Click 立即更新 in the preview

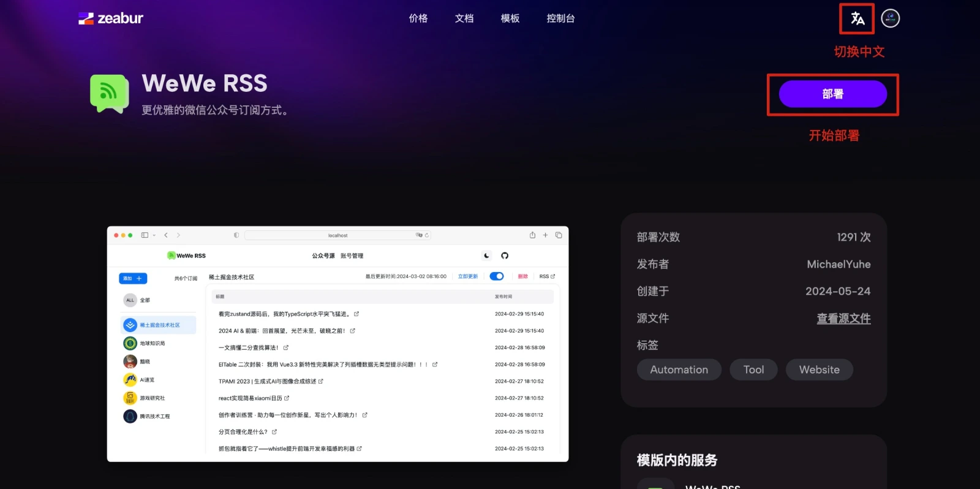(468, 276)
